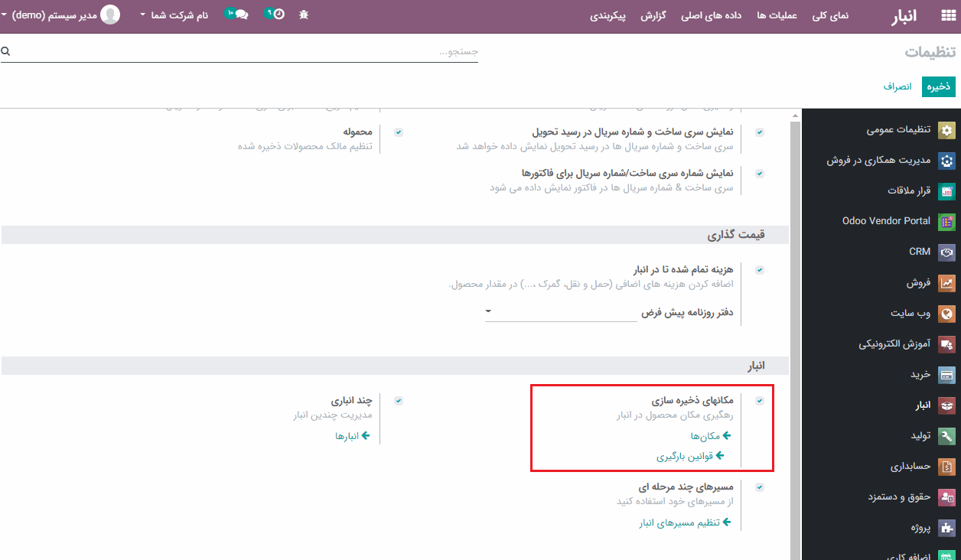961x560 pixels.
Task: Open انبار box icon in sidebar
Action: (x=947, y=405)
